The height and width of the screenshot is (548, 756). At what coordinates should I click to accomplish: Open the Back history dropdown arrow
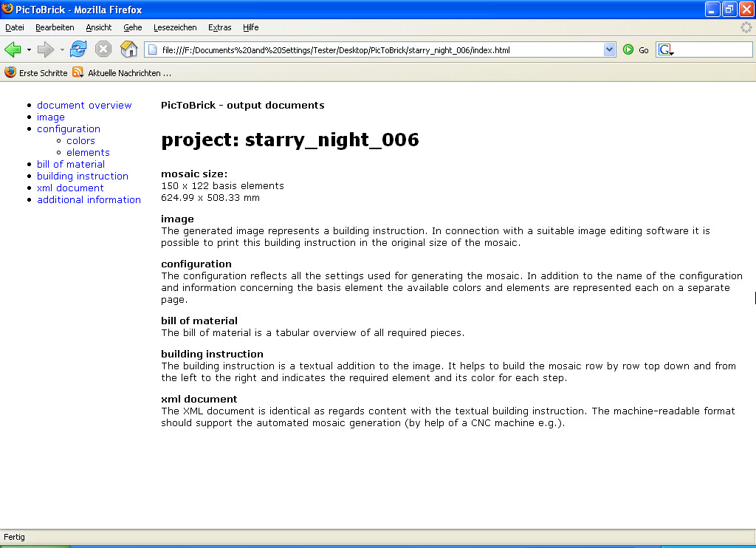[29, 49]
